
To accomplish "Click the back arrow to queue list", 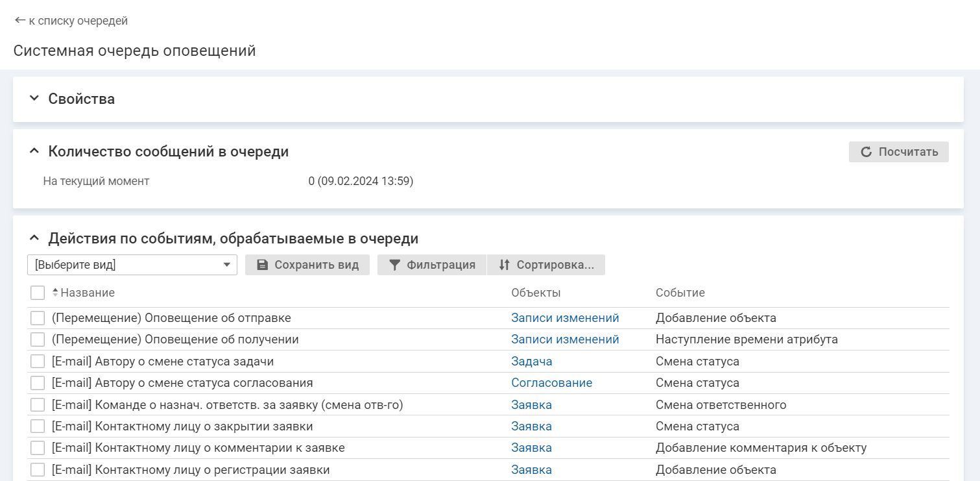I will click(20, 21).
